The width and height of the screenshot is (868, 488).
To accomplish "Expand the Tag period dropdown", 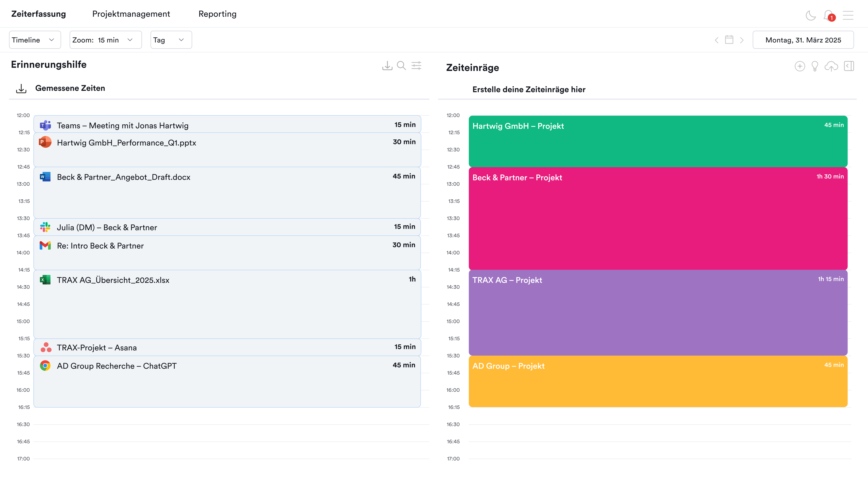I will [x=171, y=40].
